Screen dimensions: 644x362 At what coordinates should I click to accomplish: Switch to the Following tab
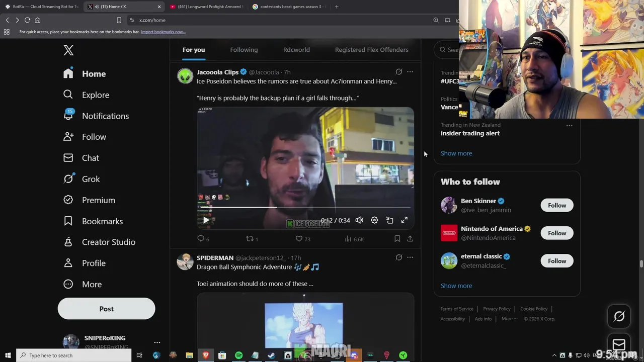(244, 50)
